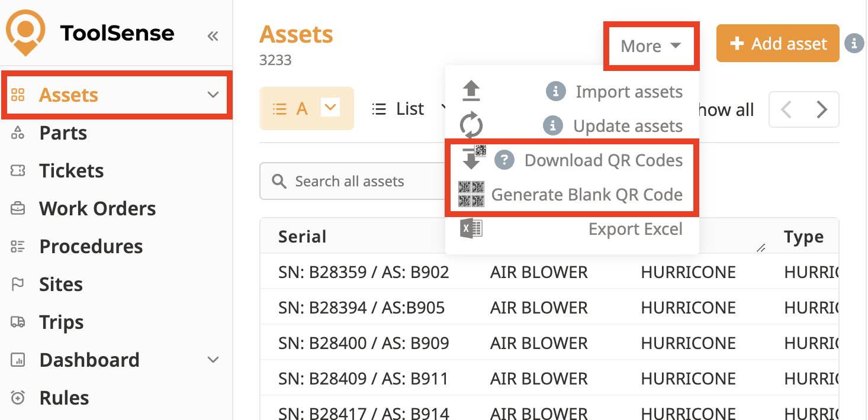The height and width of the screenshot is (420, 868).
Task: Open the More dropdown menu
Action: pos(651,46)
